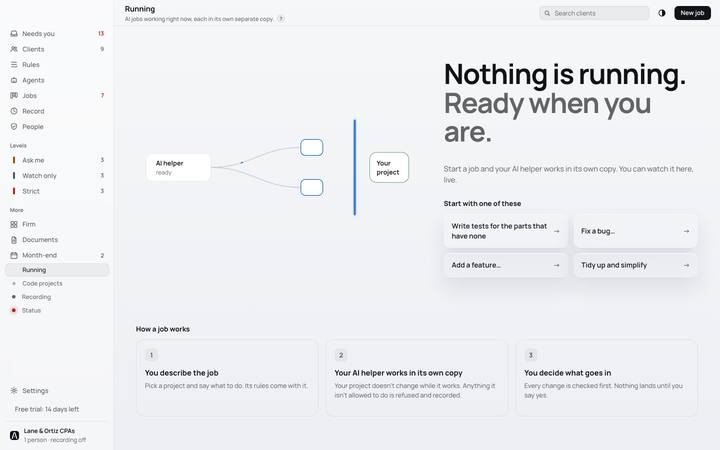Click the Lane & Ortiz CPAs logo

tap(14, 435)
